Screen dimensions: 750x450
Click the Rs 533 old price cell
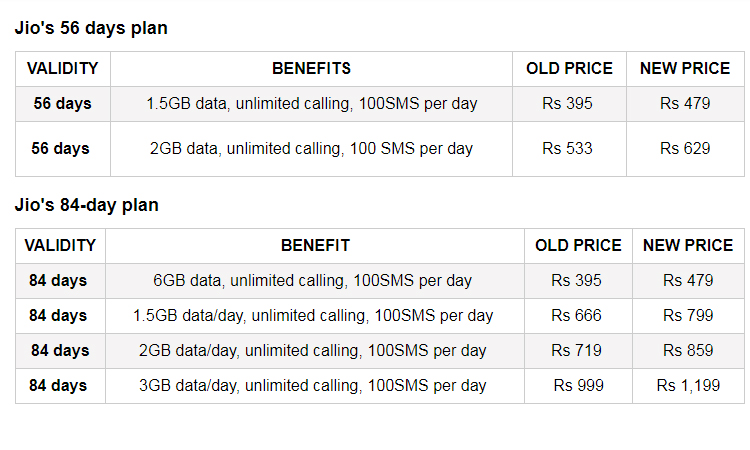click(x=569, y=149)
